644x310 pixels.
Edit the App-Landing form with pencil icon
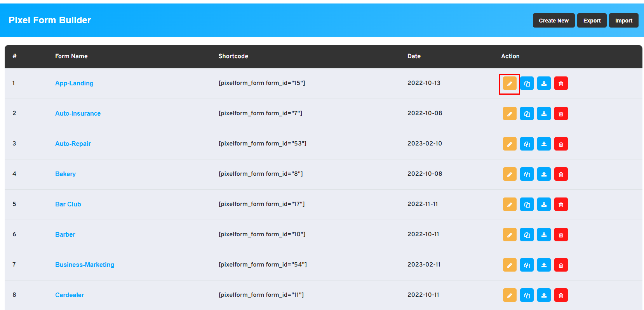pyautogui.click(x=509, y=83)
